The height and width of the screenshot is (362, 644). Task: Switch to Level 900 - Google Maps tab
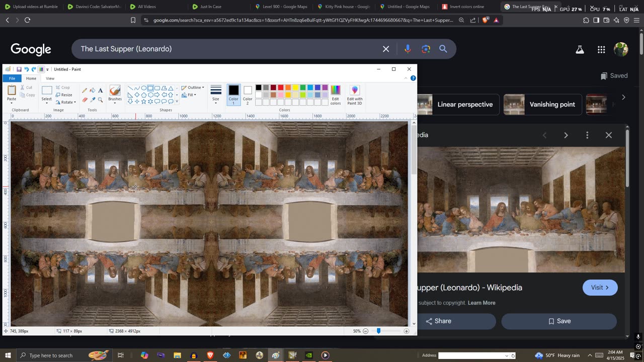pos(281,7)
